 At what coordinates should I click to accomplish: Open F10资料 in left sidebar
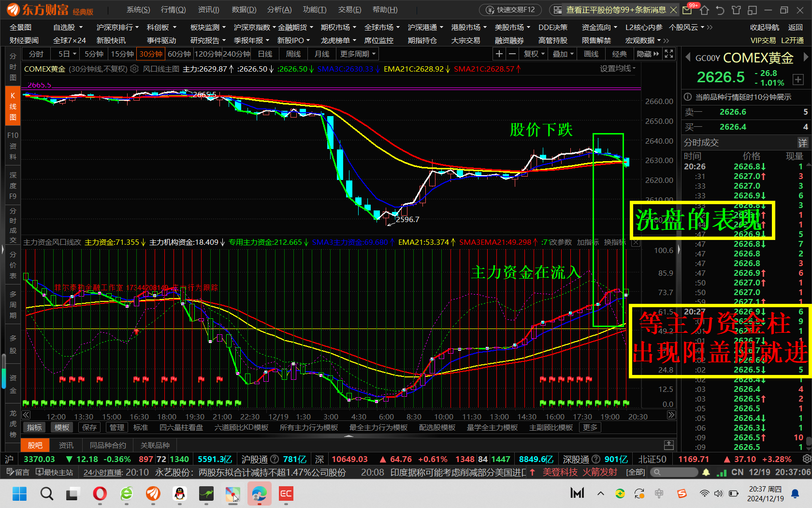click(13, 146)
